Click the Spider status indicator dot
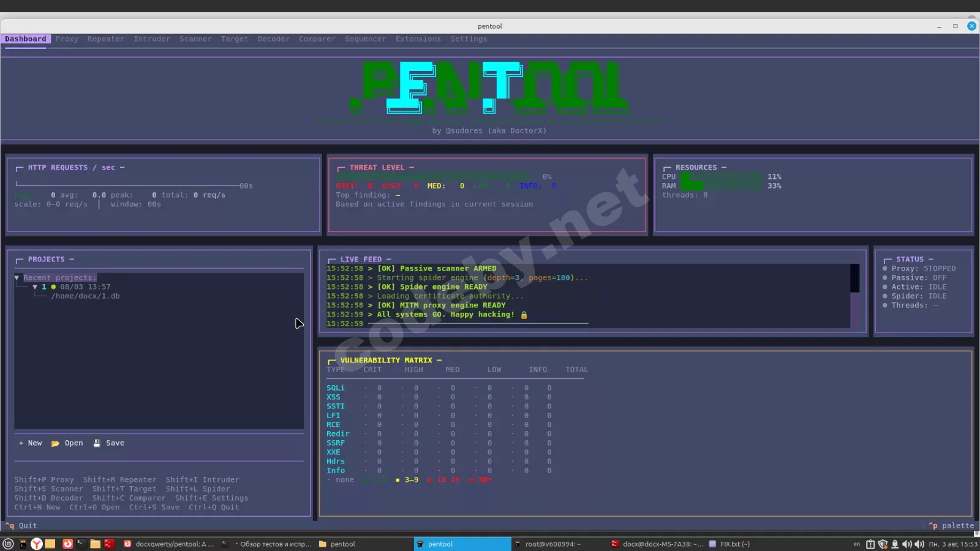Image resolution: width=980 pixels, height=551 pixels. [885, 296]
